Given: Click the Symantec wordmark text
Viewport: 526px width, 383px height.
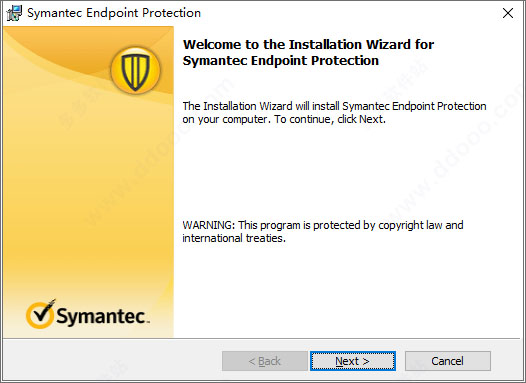Looking at the screenshot, I should pyautogui.click(x=102, y=316).
